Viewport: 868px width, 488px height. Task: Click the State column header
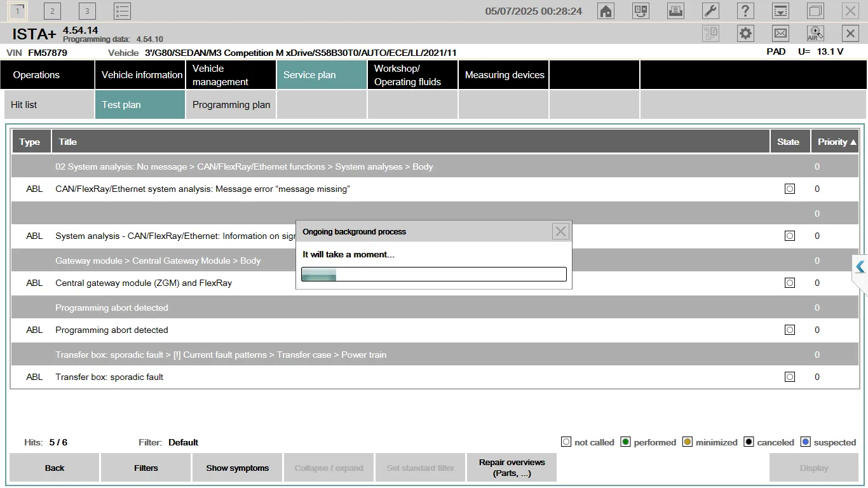pos(790,142)
